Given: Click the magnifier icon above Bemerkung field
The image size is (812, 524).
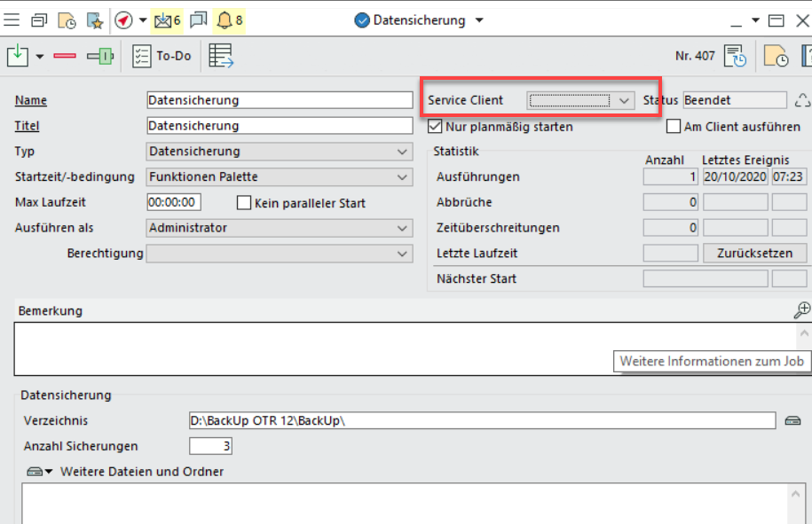Looking at the screenshot, I should coord(801,309).
